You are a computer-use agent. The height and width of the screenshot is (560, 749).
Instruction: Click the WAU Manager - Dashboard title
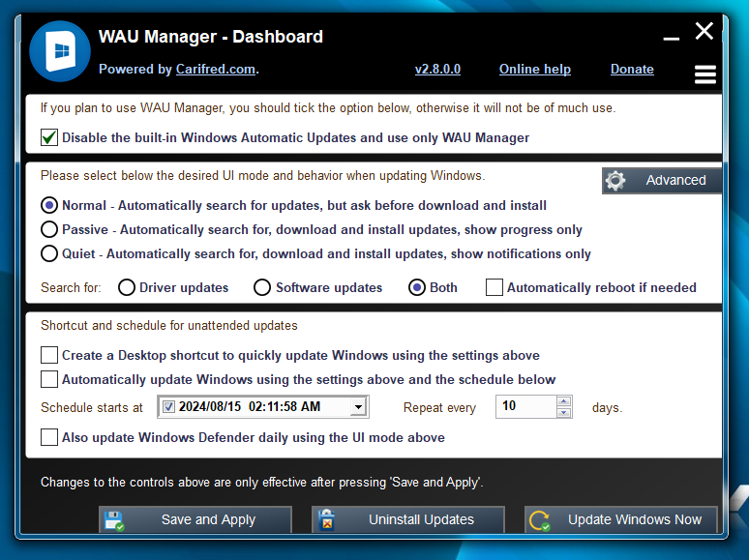[211, 37]
